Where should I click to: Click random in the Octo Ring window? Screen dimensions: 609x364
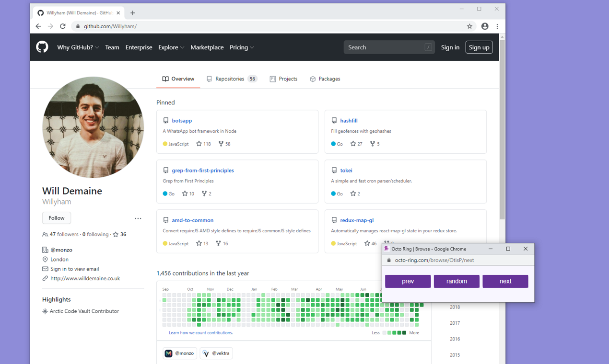pos(457,281)
